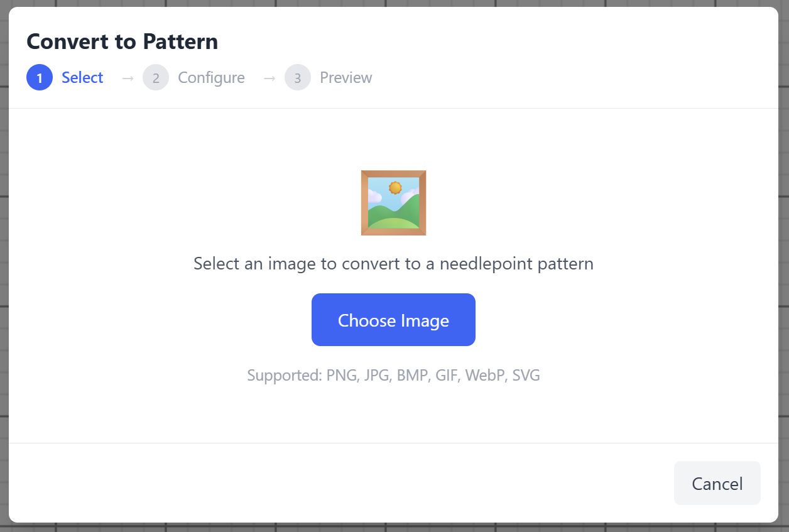The width and height of the screenshot is (789, 532).
Task: Click the arrow between Select and Configure
Action: 128,78
